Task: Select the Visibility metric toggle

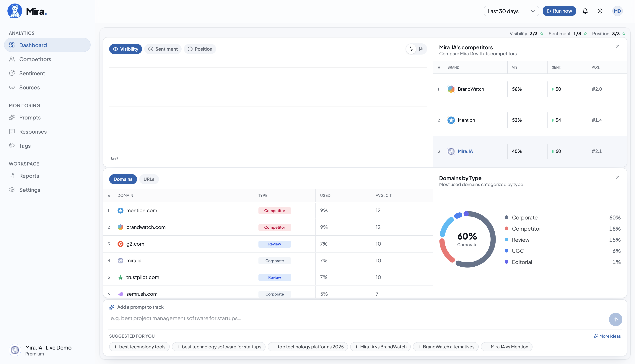Action: coord(126,49)
